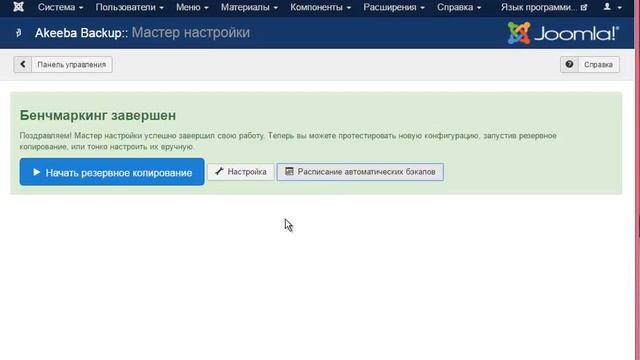The image size is (640, 360).
Task: Open the Материалы menu
Action: pyautogui.click(x=249, y=7)
